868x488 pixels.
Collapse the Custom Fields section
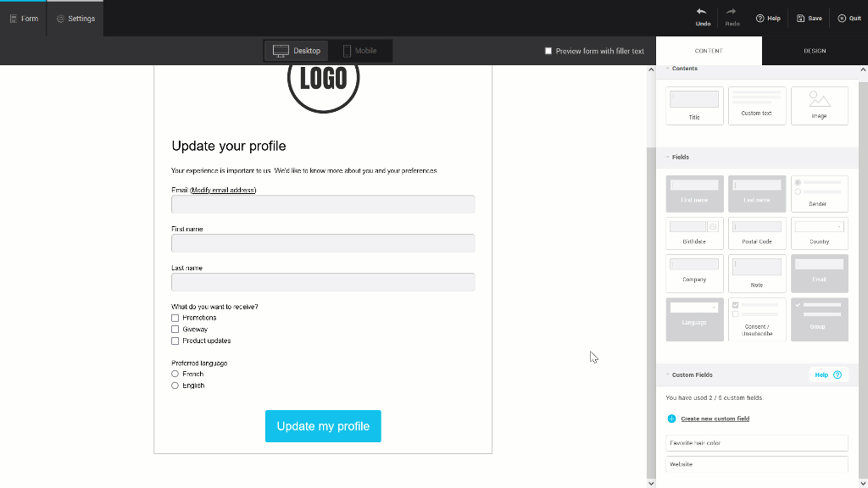(x=668, y=374)
